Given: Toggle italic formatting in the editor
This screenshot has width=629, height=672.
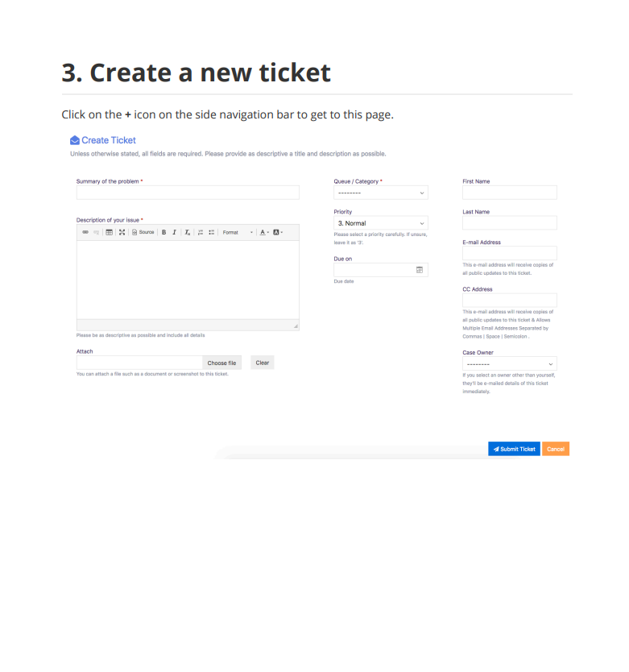Looking at the screenshot, I should 175,232.
